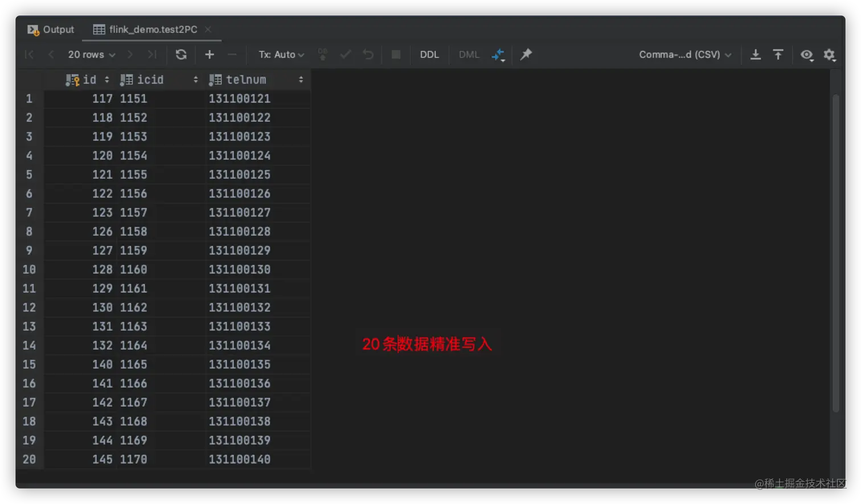Delete the selected row
Image resolution: width=861 pixels, height=504 pixels.
pos(231,54)
